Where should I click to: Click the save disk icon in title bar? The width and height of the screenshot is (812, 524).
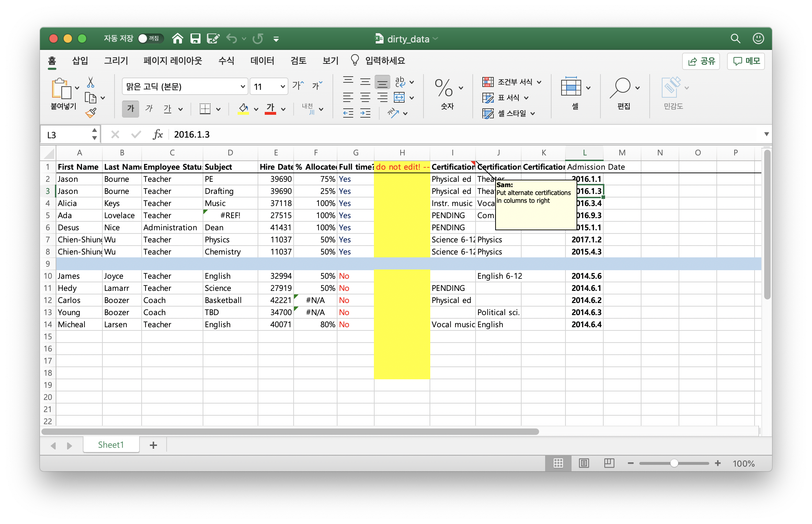point(195,38)
